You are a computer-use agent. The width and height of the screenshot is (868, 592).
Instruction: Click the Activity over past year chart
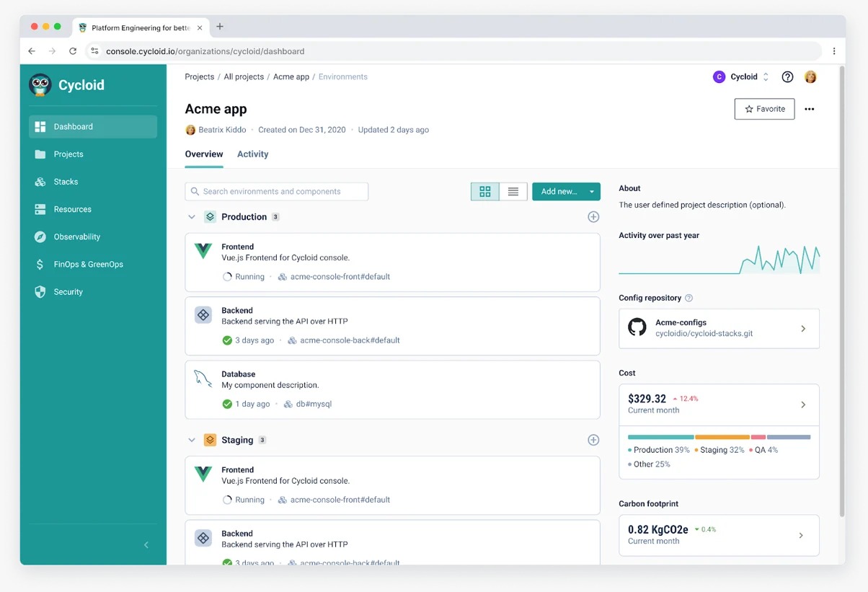[x=719, y=260]
